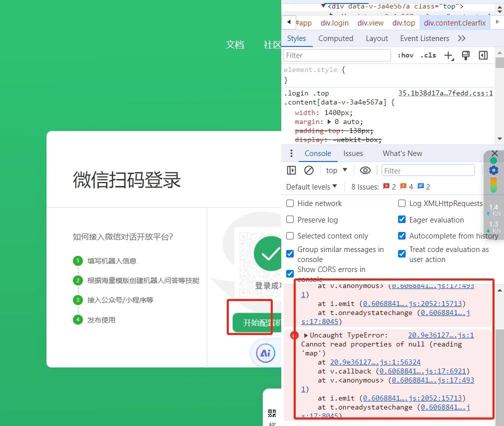This screenshot has width=504, height=426.
Task: Open the 文档 navigation link
Action: click(x=235, y=44)
